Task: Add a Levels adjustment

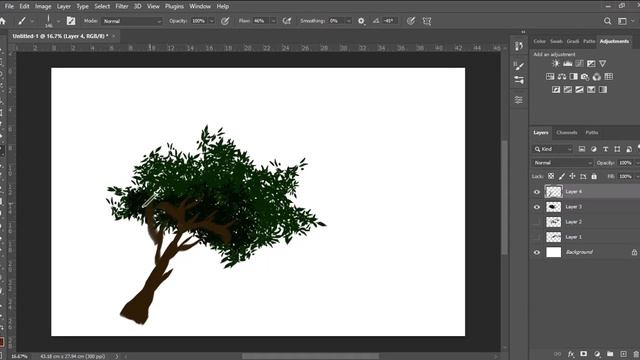Action: click(567, 64)
